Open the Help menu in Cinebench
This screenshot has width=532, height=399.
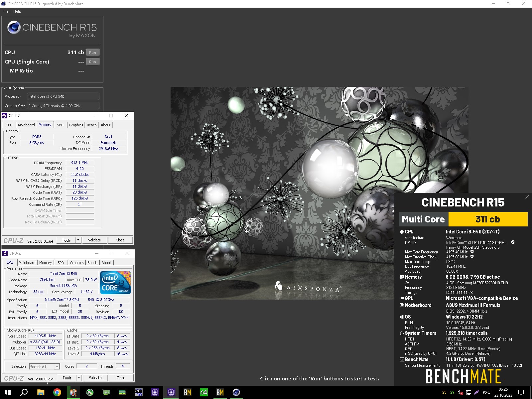[x=17, y=11]
